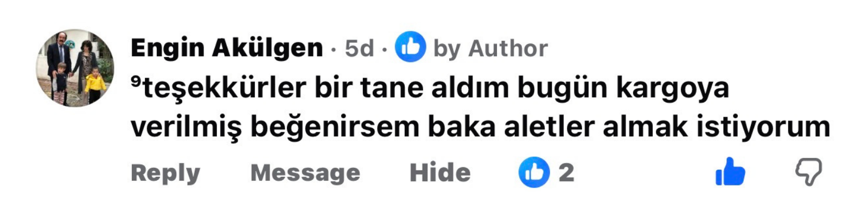Reply to Engin Akülgen's comment
The image size is (868, 217).
165,174
